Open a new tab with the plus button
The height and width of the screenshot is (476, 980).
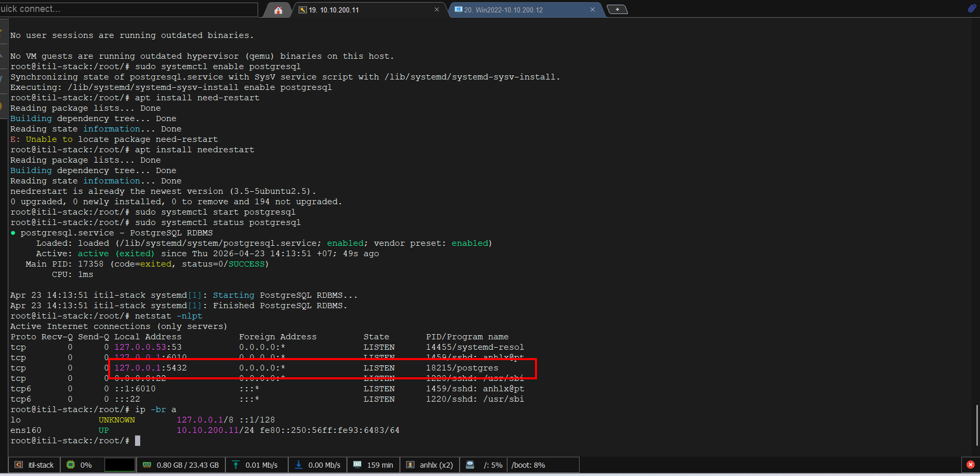pyautogui.click(x=617, y=9)
